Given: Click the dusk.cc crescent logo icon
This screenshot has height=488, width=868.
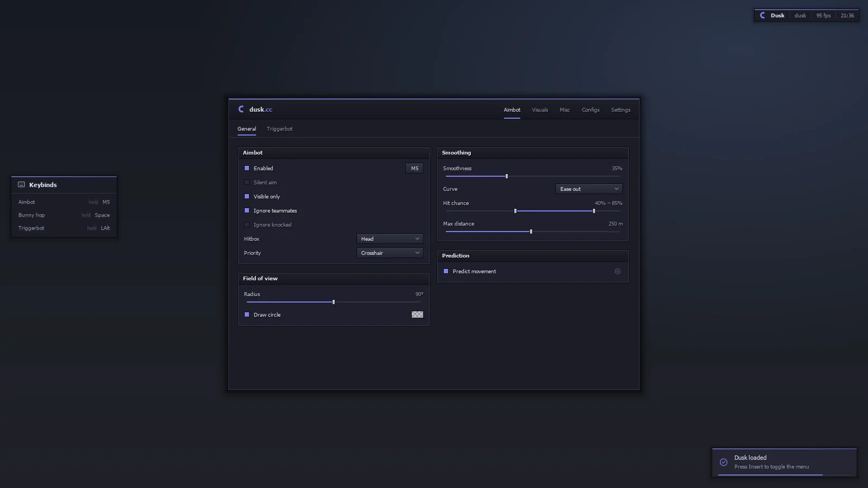Looking at the screenshot, I should click(x=241, y=109).
